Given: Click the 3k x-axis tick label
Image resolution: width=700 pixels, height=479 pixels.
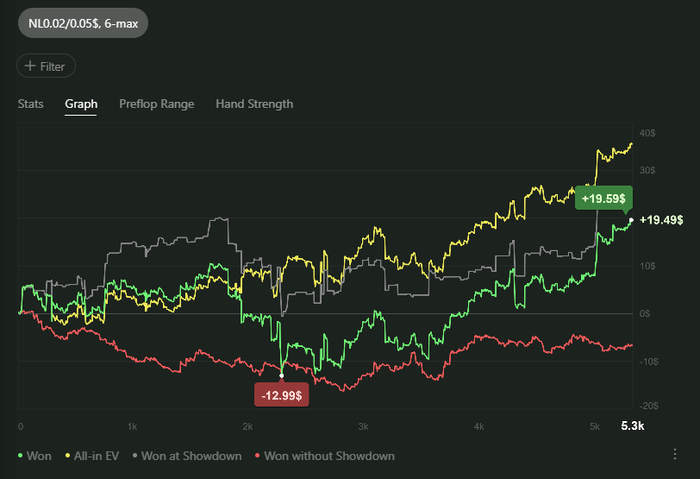Looking at the screenshot, I should (364, 426).
